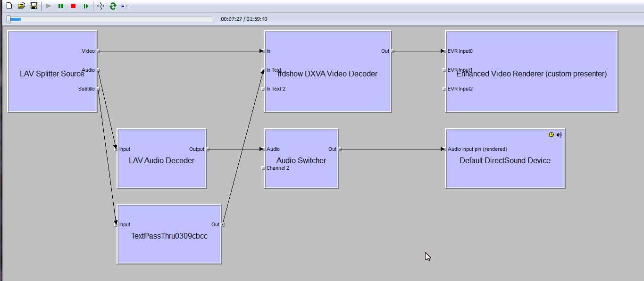The image size is (644, 281).
Task: Select the Enhanced Video Renderer filter
Action: click(532, 72)
